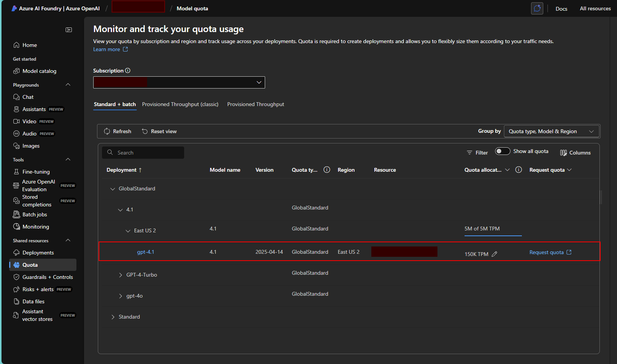
Task: Click the Refresh icon
Action: pyautogui.click(x=107, y=131)
